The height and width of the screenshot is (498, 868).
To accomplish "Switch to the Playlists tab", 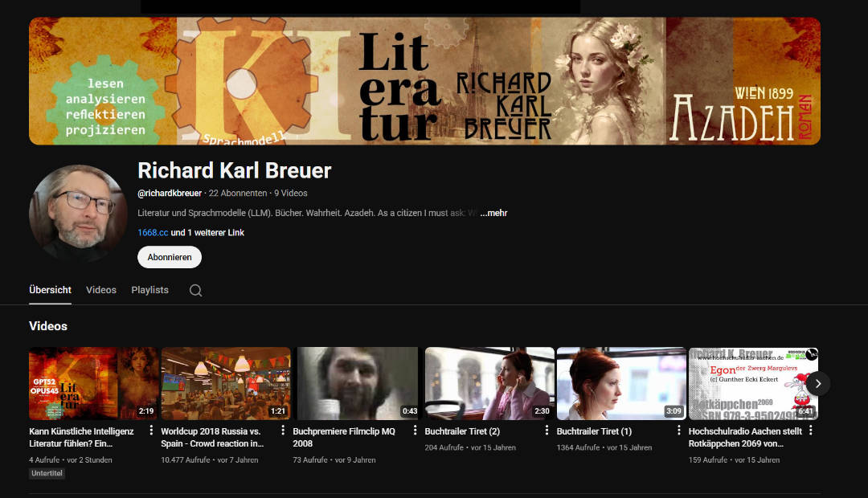I will click(x=150, y=290).
